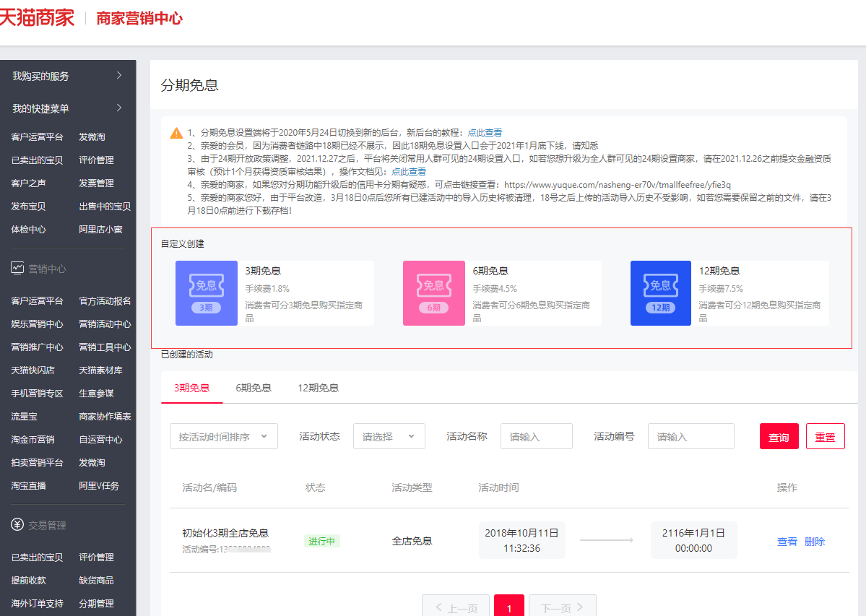Click the 天猫商家 logo

37,17
